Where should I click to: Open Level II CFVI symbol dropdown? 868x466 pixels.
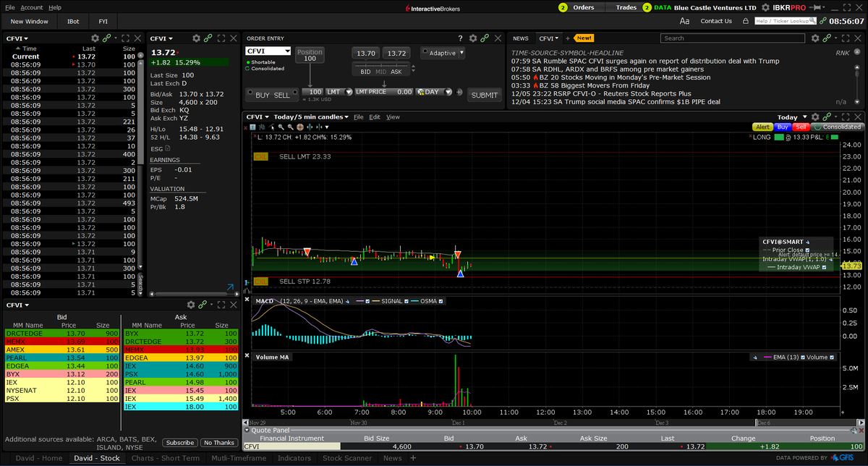click(x=17, y=305)
